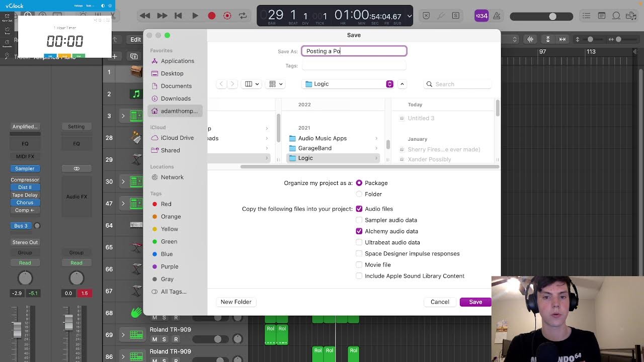This screenshot has height=362, width=644.
Task: Check Space Designer impulse responses checkbox
Action: 359,253
